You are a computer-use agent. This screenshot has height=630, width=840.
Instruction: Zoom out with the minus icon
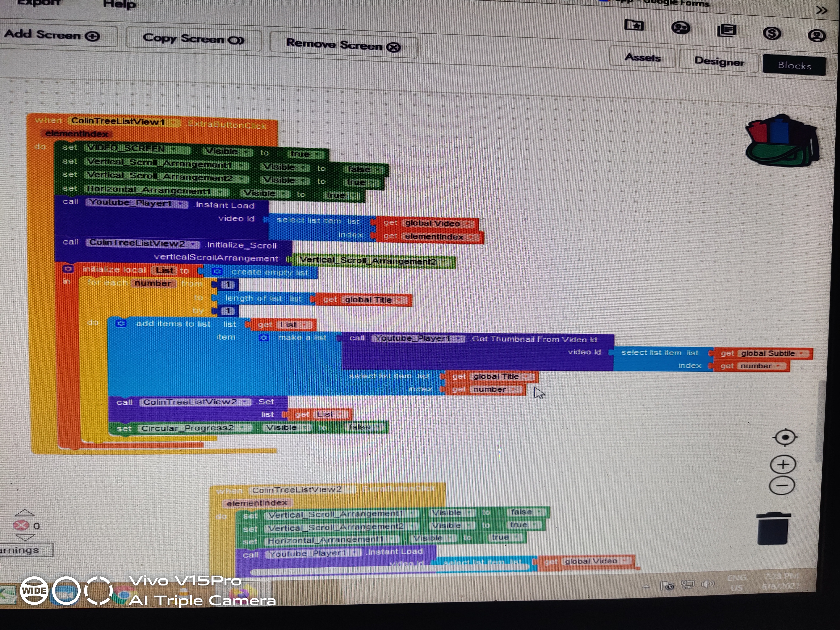[782, 485]
